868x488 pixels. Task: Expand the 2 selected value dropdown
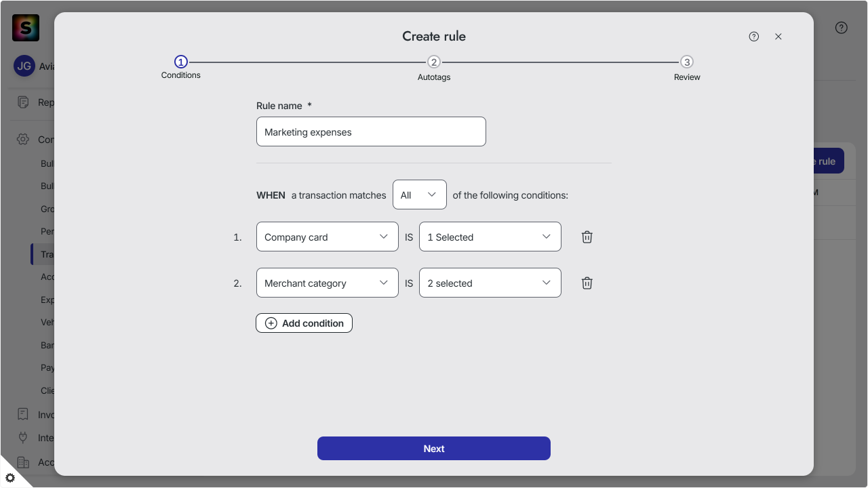pos(490,283)
